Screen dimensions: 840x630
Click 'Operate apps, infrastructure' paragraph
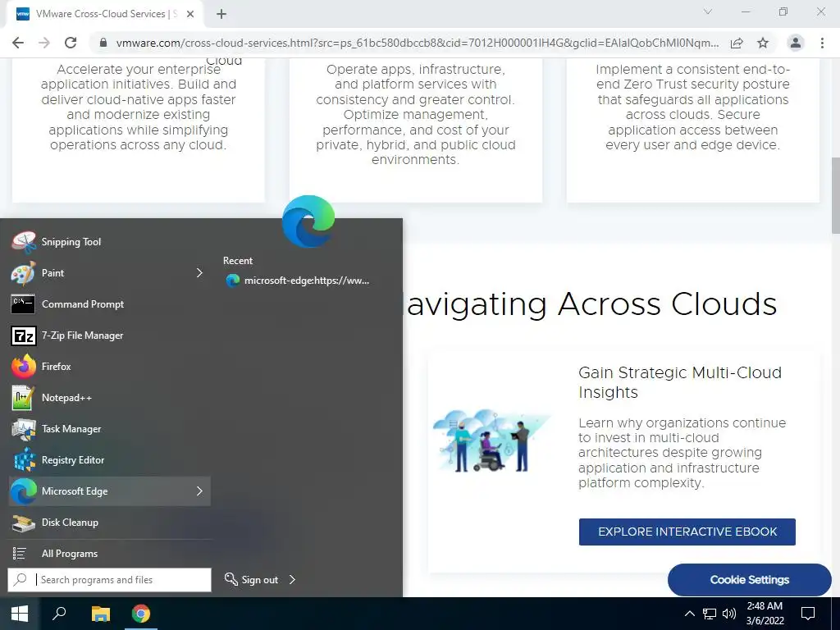[x=416, y=115]
